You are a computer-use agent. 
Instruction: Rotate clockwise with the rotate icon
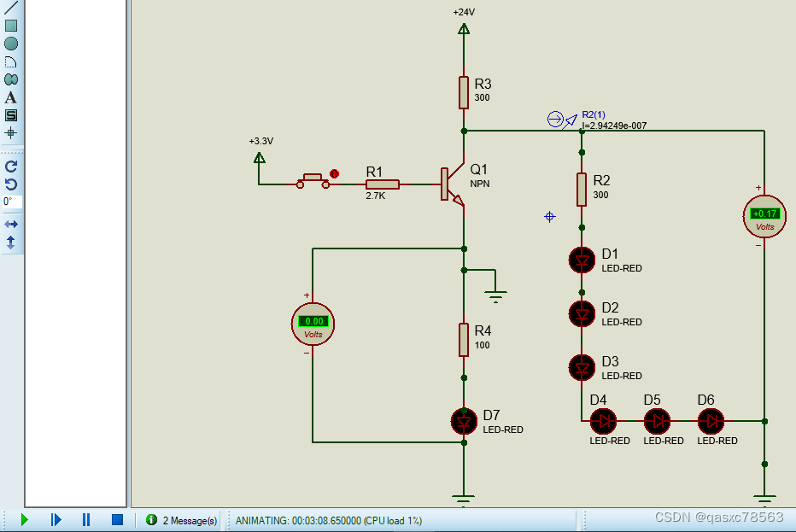pyautogui.click(x=11, y=166)
